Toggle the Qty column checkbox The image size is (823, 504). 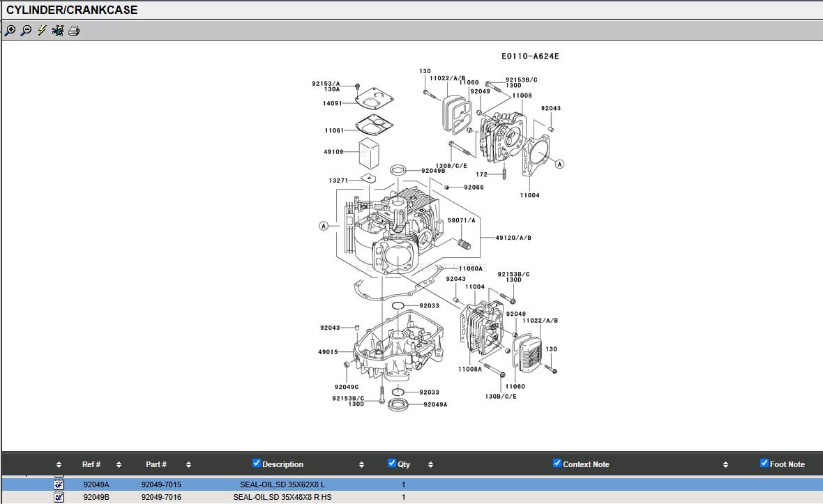point(392,464)
